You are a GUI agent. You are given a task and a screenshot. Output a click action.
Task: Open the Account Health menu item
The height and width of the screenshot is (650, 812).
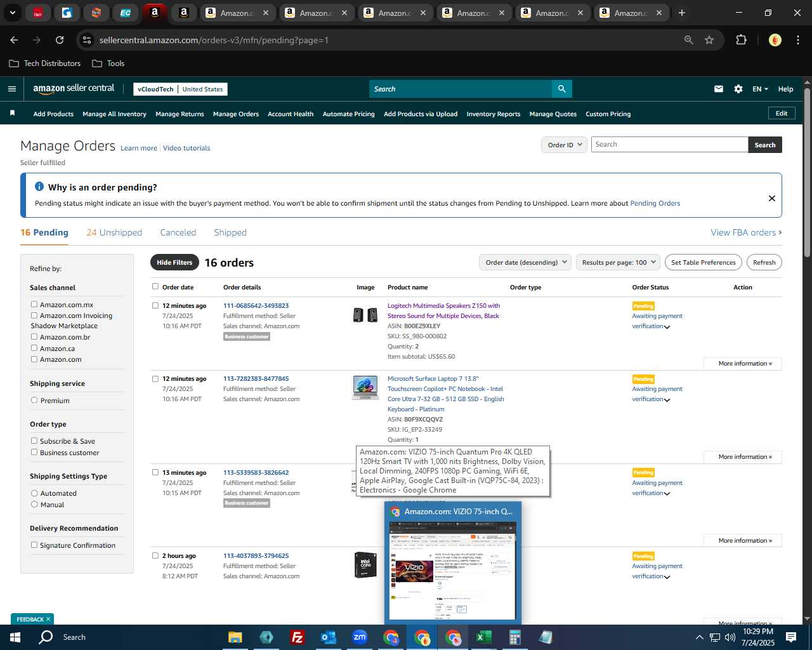(x=291, y=114)
